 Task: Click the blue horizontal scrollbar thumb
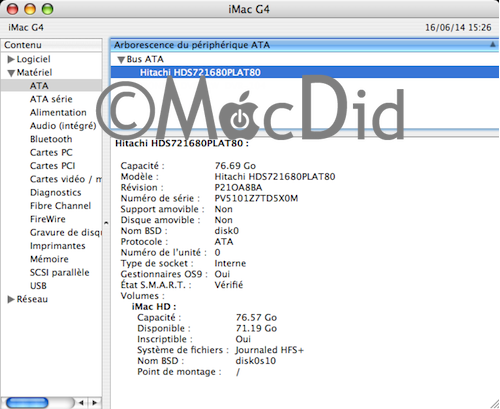pos(27,403)
